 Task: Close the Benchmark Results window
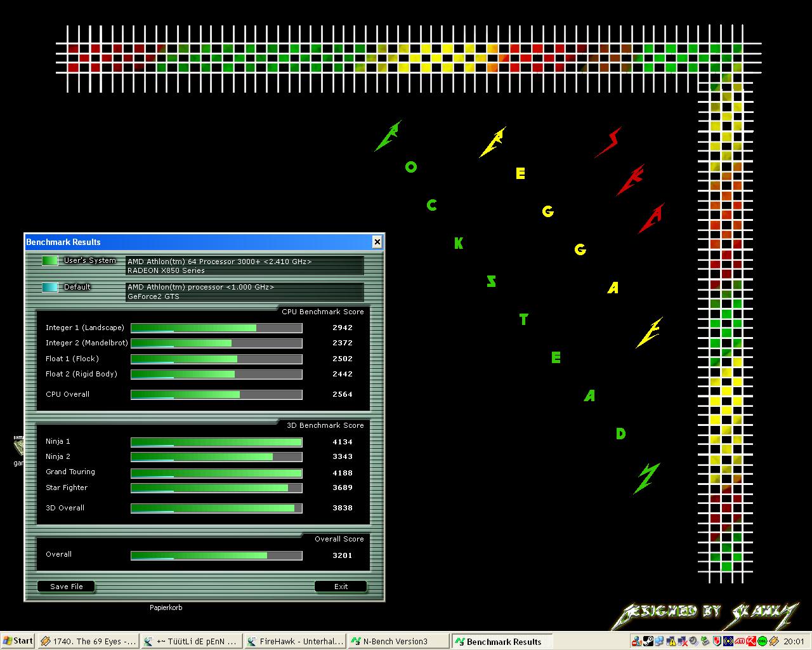pos(377,242)
